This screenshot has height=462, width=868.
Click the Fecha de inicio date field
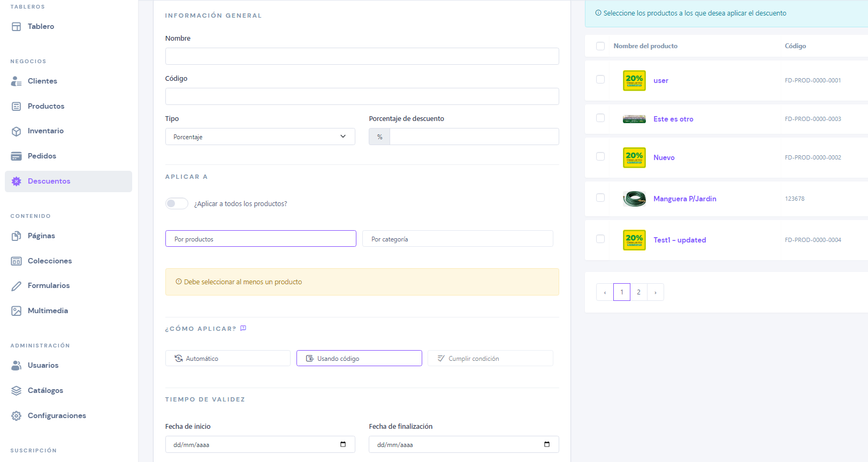(x=260, y=444)
